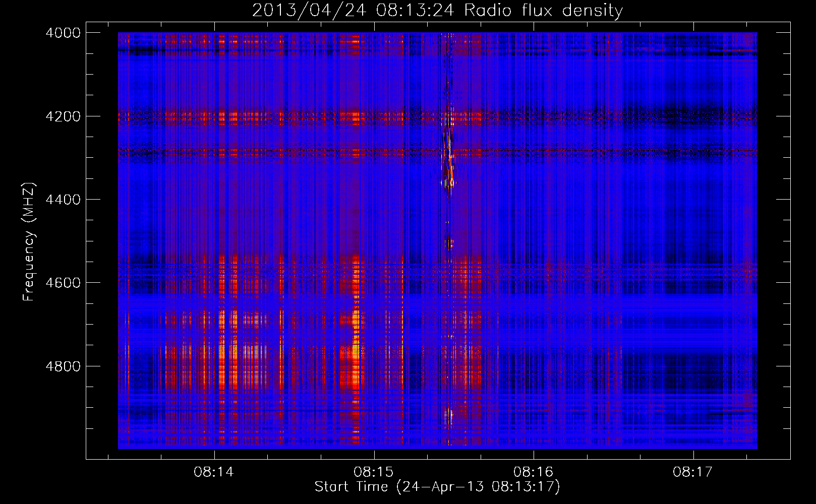Click the bright yellow burst near 4300 MHz

(449, 156)
